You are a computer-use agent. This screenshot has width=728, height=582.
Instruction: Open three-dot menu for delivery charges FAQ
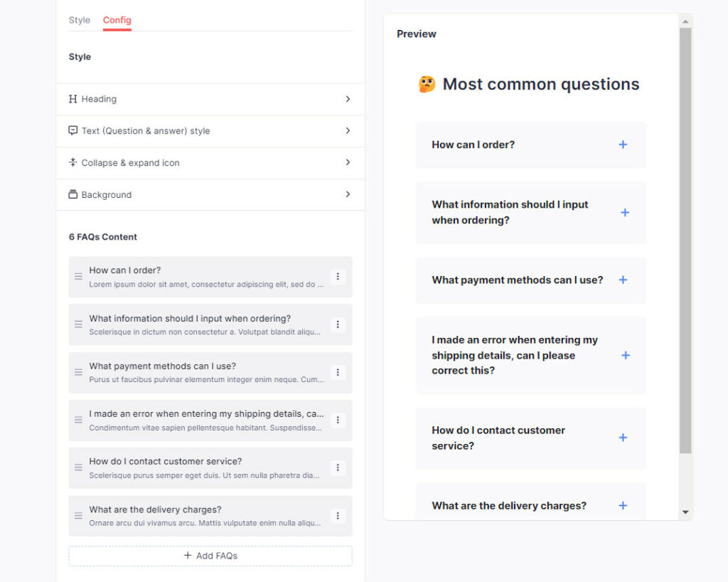pyautogui.click(x=338, y=516)
